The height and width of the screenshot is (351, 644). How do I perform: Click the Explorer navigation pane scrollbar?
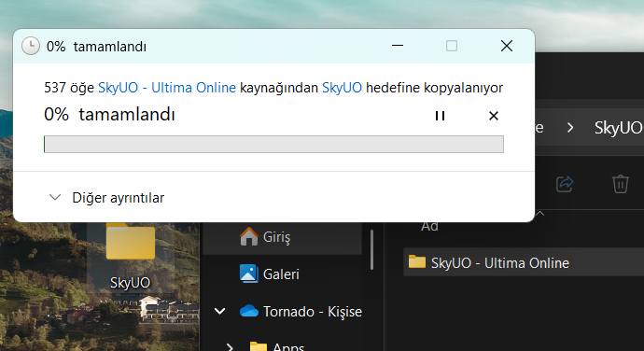(x=371, y=249)
